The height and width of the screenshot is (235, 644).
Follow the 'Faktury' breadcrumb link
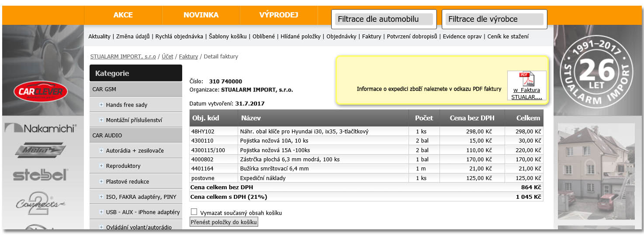(x=188, y=57)
